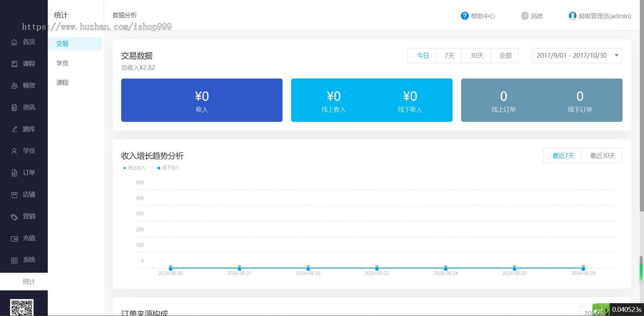Switch to the 今日 range tab
Screen dimensions: 644x316
422,55
